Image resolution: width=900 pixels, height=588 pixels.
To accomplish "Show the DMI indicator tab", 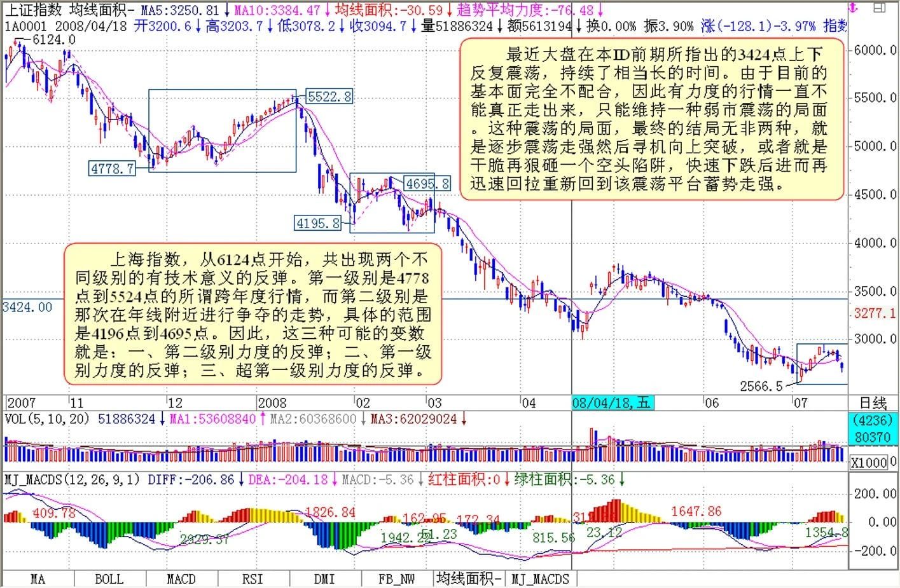I will coord(324,579).
